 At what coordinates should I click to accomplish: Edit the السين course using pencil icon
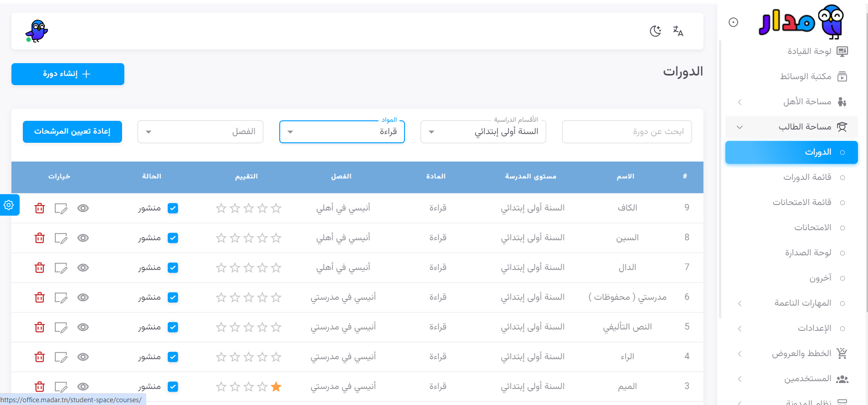coord(61,238)
